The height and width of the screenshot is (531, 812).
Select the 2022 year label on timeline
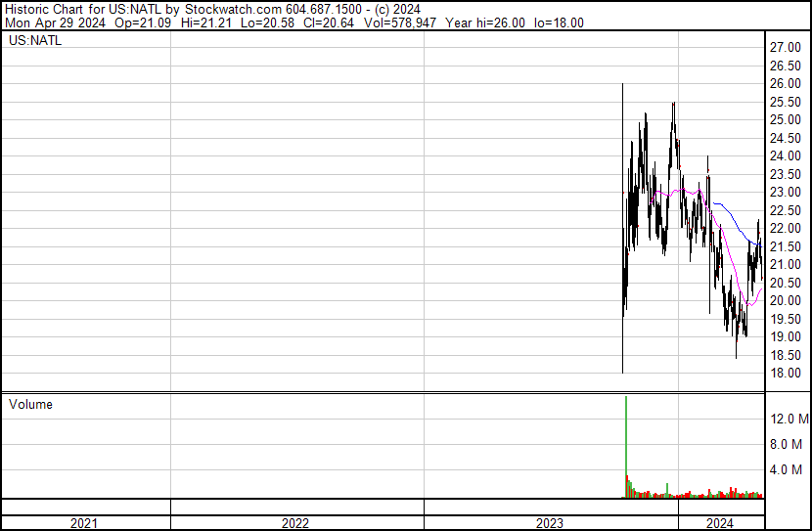tap(295, 523)
